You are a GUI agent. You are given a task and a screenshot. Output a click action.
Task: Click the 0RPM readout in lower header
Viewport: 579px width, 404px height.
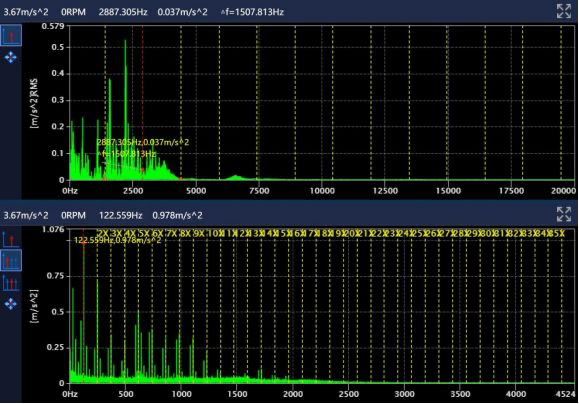73,215
